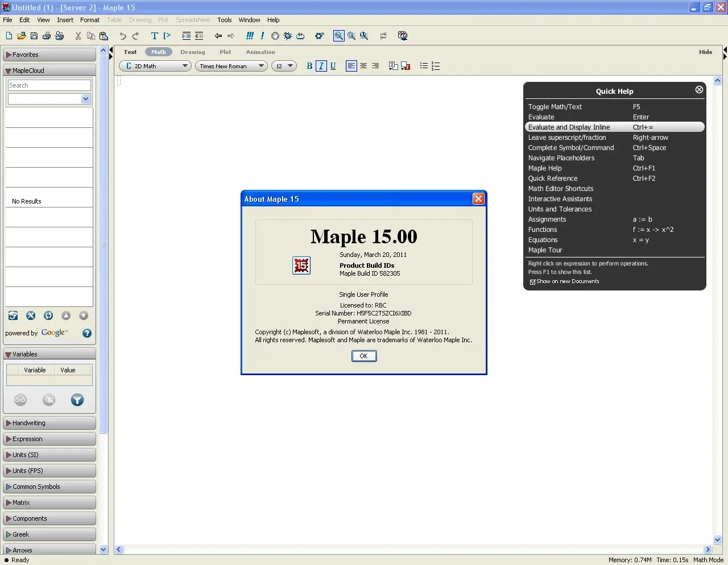The image size is (728, 565).
Task: Open the 2D Math style dropdown
Action: [155, 66]
